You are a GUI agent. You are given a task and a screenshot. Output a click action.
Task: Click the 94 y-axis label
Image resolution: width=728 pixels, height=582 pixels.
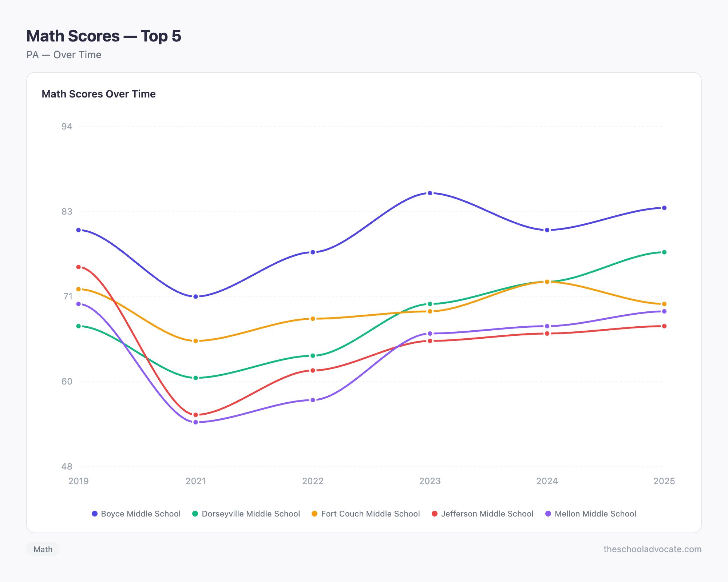[67, 127]
